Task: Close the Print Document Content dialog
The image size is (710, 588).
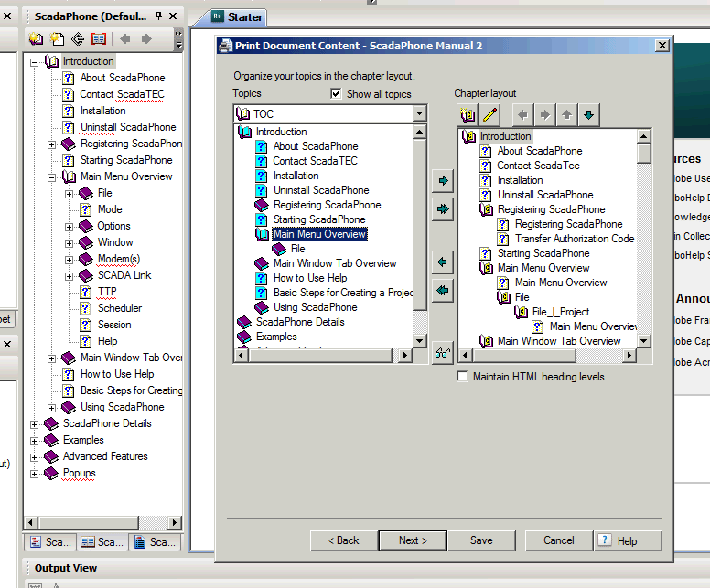Action: (x=662, y=45)
